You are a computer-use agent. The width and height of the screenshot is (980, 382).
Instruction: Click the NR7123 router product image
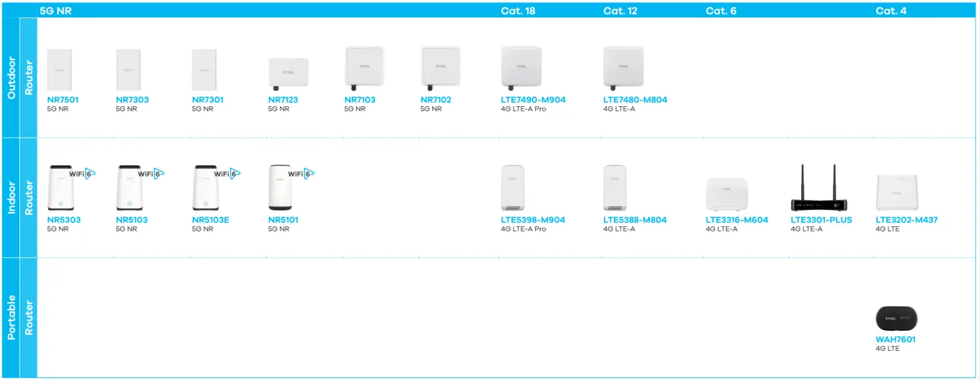click(288, 74)
